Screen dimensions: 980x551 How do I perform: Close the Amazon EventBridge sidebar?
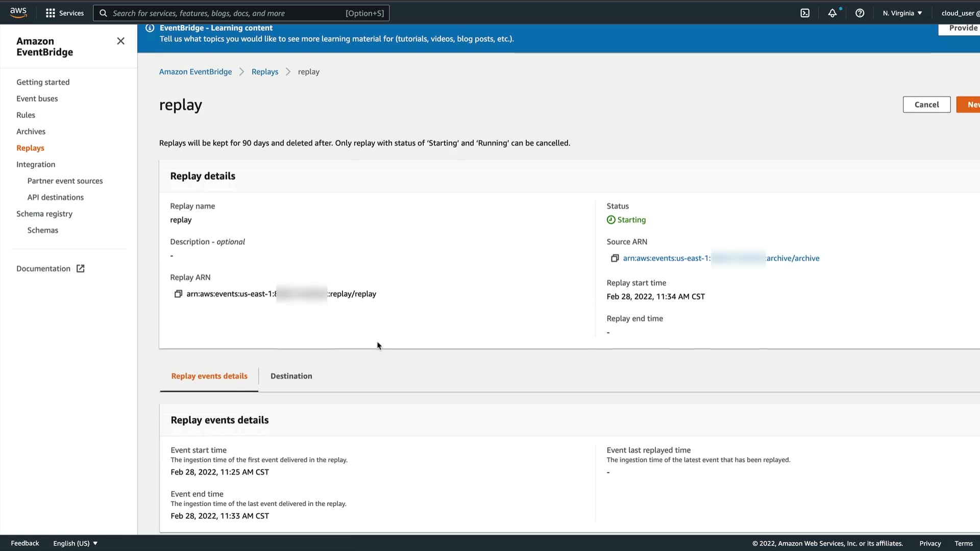point(120,41)
